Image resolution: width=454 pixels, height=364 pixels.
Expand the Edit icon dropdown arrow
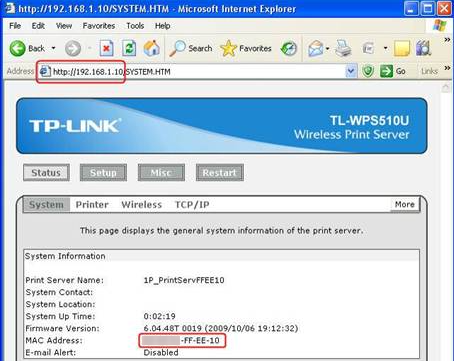click(386, 49)
